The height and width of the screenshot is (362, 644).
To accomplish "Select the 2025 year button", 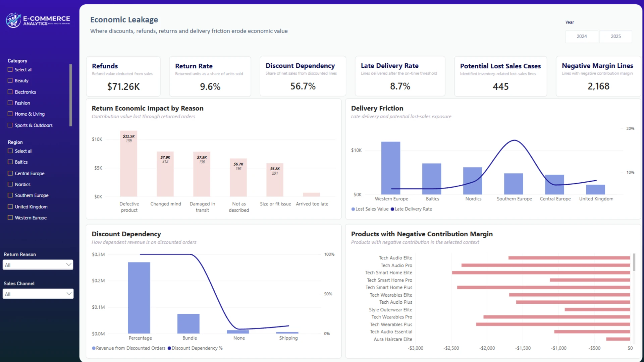I will click(615, 36).
